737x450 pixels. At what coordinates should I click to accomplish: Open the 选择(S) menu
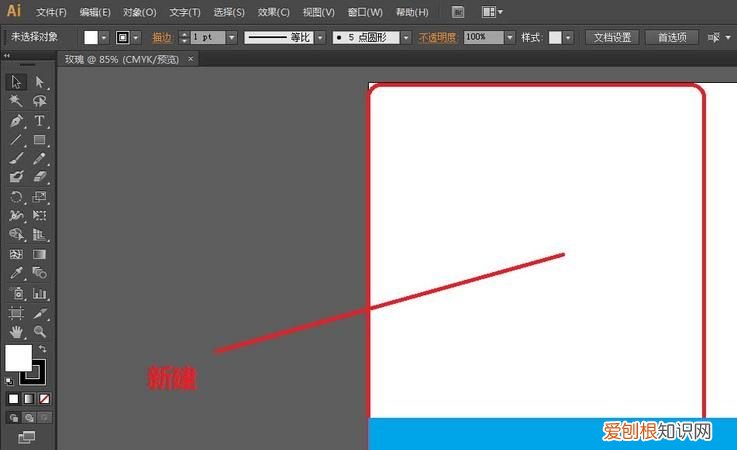tap(229, 13)
